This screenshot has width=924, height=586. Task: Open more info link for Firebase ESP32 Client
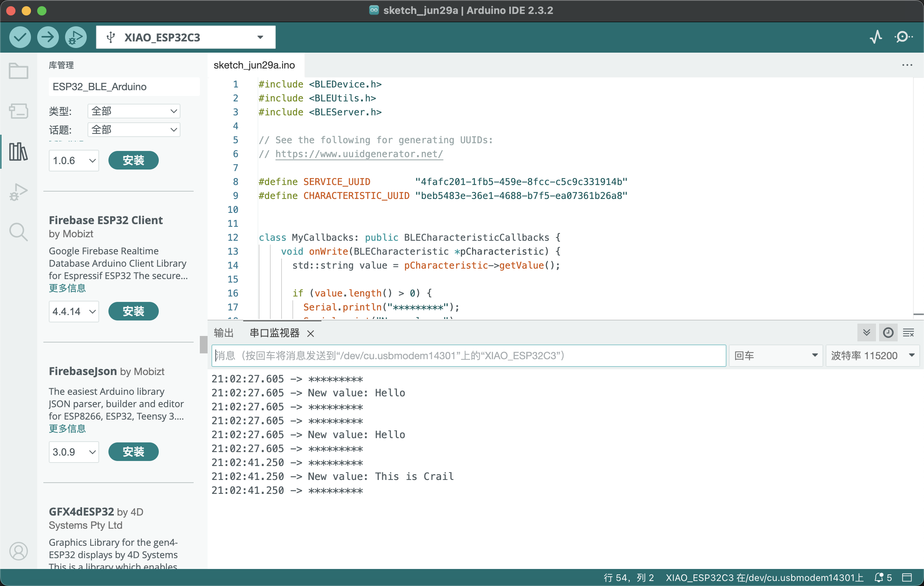[67, 288]
